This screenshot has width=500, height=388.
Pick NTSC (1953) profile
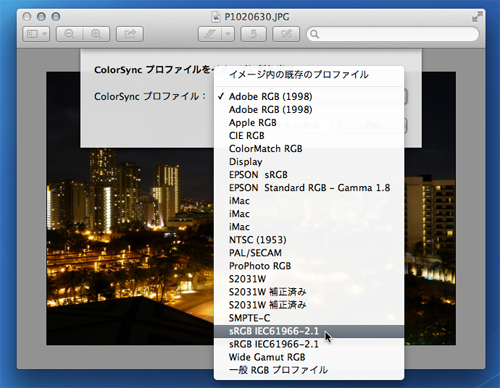click(309, 240)
